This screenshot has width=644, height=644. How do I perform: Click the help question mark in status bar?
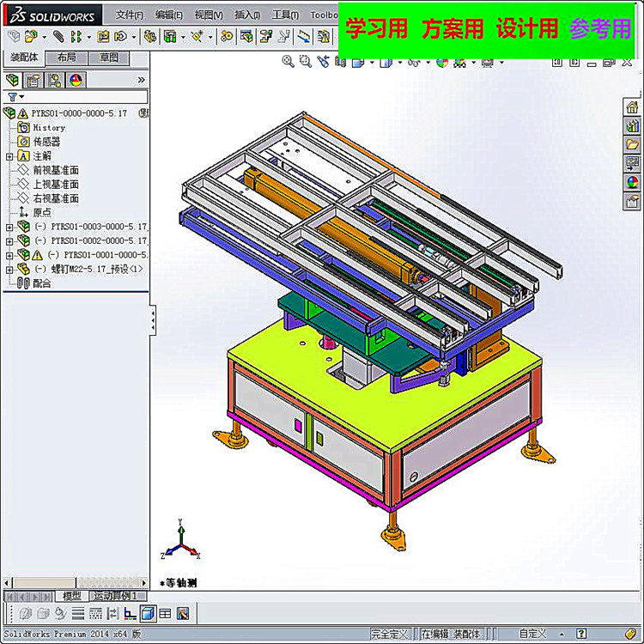580,634
